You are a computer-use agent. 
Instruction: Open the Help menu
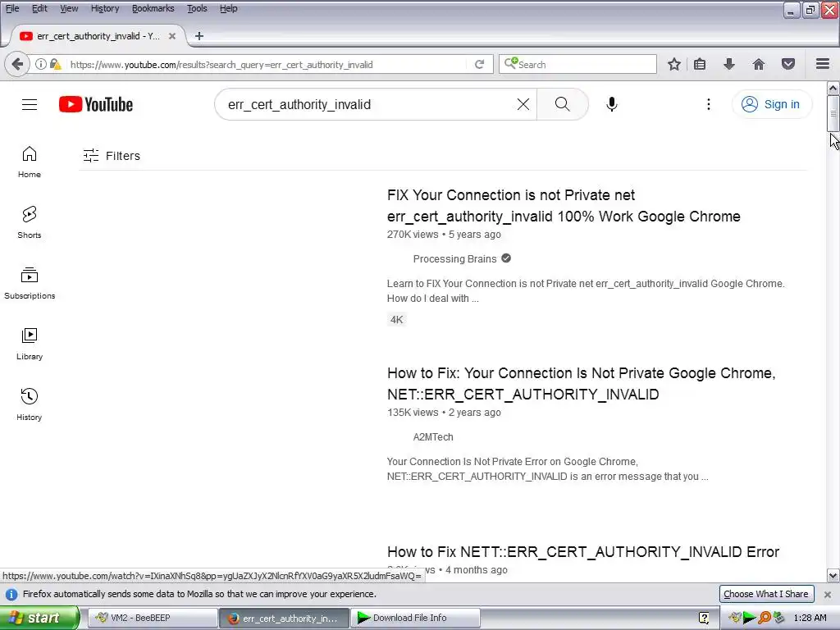click(229, 8)
